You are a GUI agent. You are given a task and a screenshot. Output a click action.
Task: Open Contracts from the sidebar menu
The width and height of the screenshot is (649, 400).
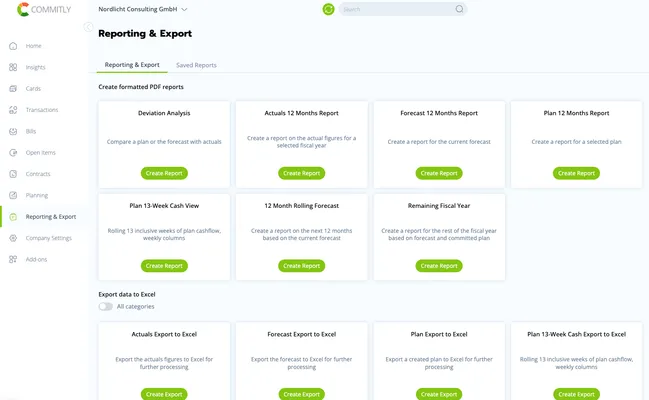[x=38, y=174]
